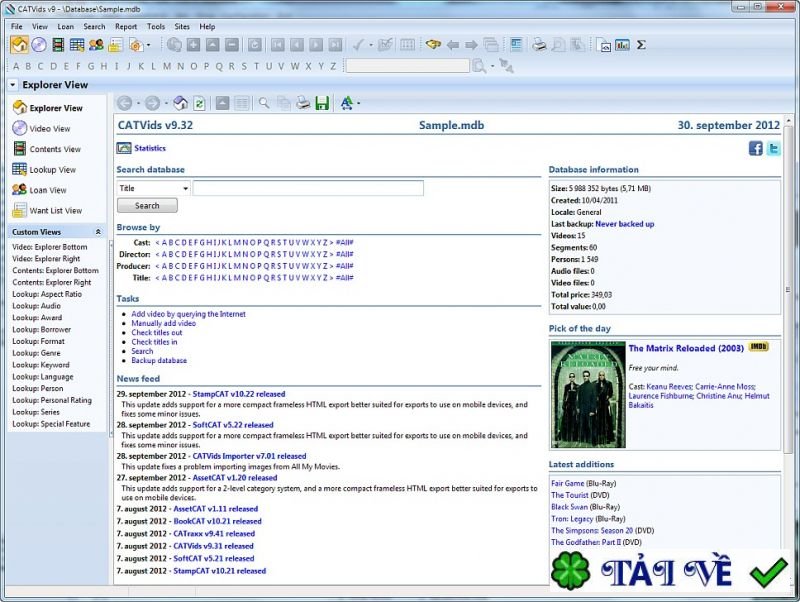Viewport: 800px width, 602px height.
Task: Open the Facebook icon link
Action: (756, 148)
